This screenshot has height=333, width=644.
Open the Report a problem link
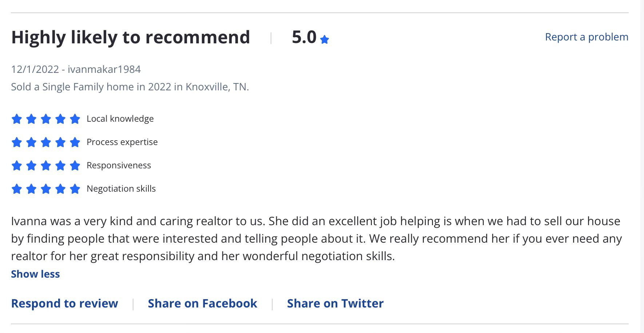(587, 37)
